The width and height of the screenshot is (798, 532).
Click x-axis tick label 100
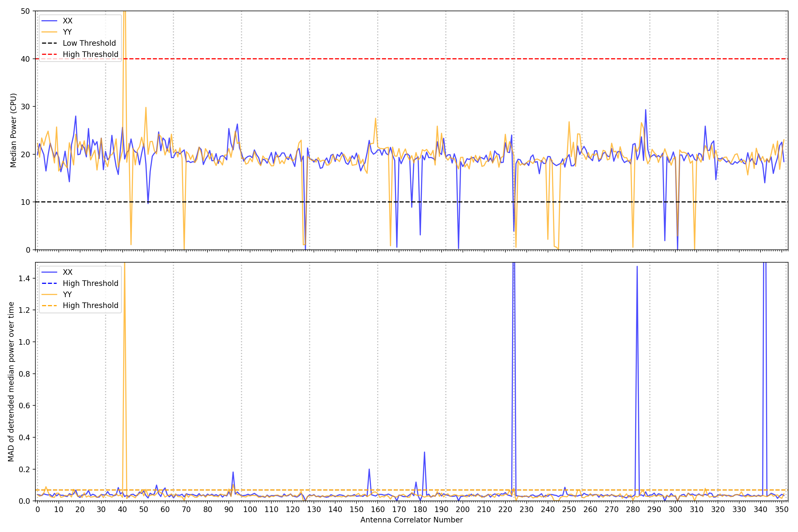click(250, 509)
